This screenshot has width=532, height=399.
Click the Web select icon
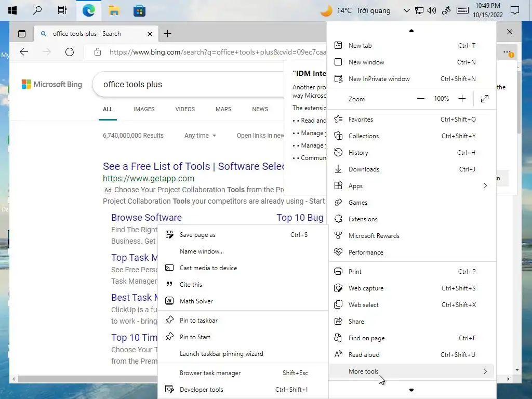click(338, 304)
